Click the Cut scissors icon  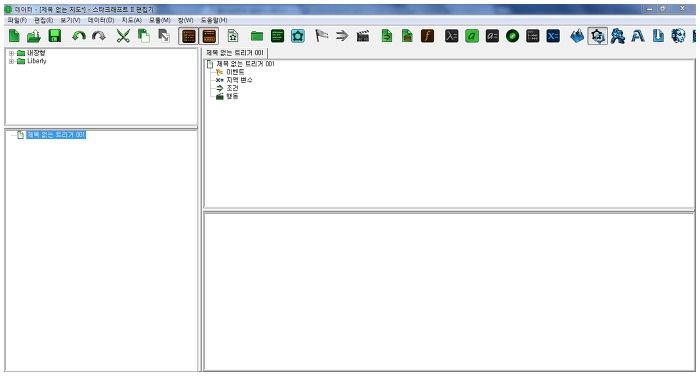point(123,36)
